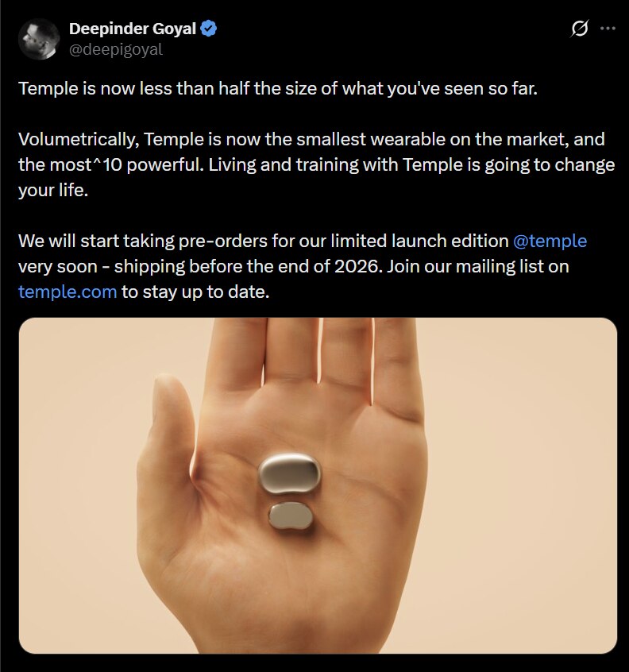The image size is (629, 672).
Task: Click the 'We will start taking pre-orders' paragraph
Action: pyautogui.click(x=303, y=267)
